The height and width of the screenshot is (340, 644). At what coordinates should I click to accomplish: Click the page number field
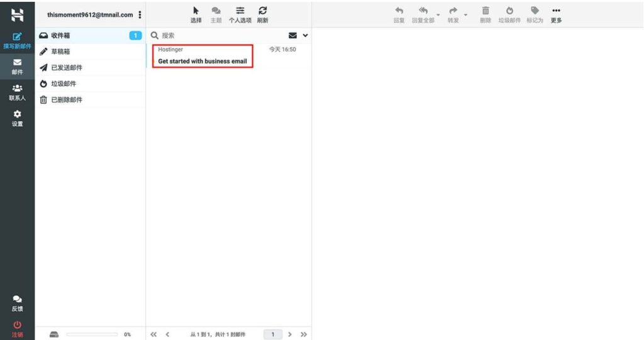coord(273,334)
